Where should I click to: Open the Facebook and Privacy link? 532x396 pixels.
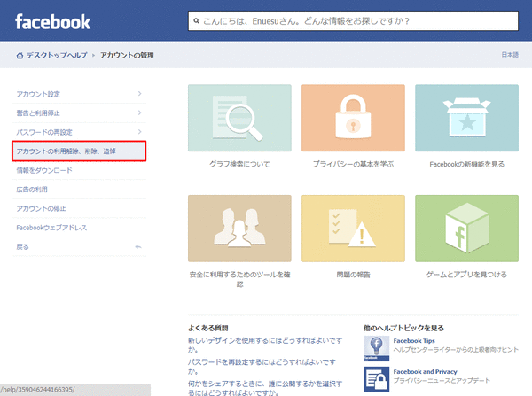click(425, 371)
